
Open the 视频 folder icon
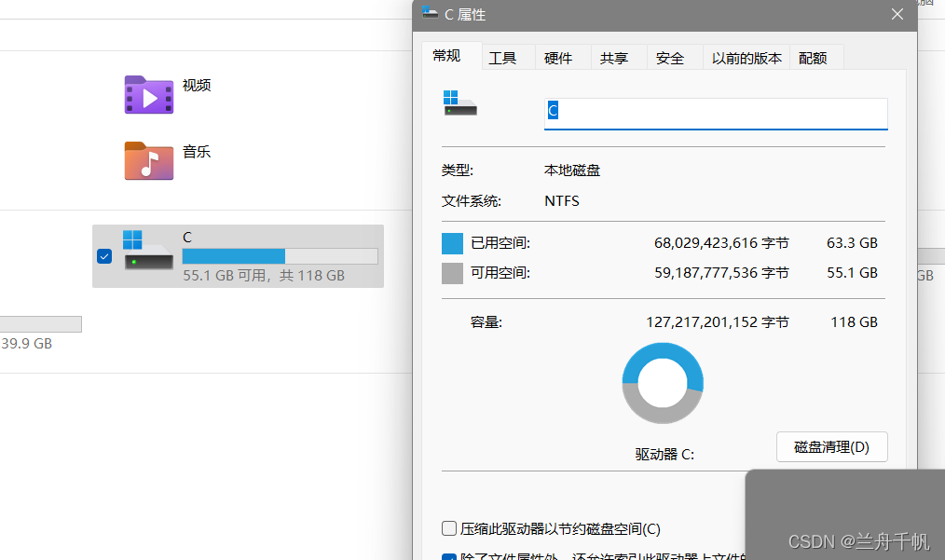149,95
